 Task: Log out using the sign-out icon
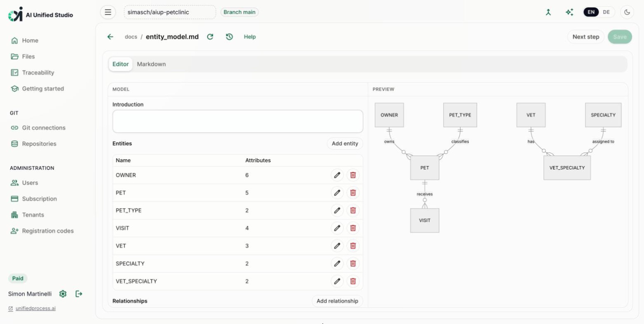(79, 294)
